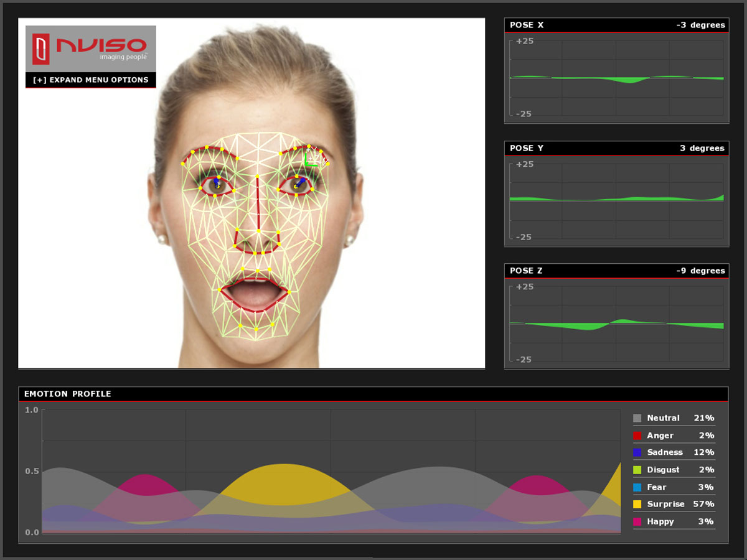Click the POSE Y panel header
This screenshot has height=560, width=747.
point(527,148)
